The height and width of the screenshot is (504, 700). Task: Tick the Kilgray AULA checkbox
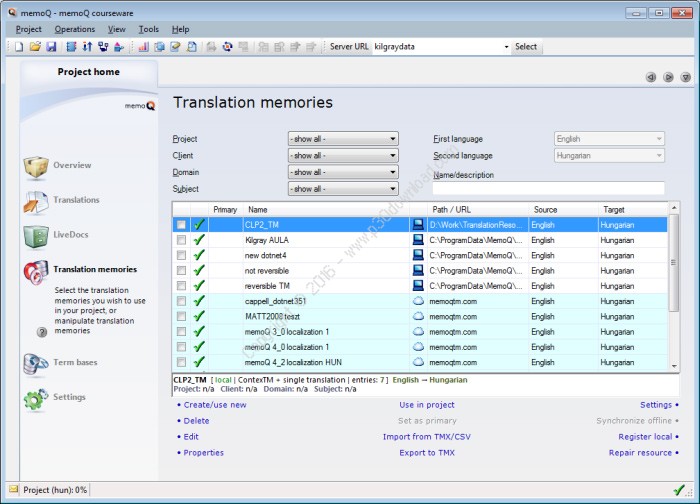181,240
